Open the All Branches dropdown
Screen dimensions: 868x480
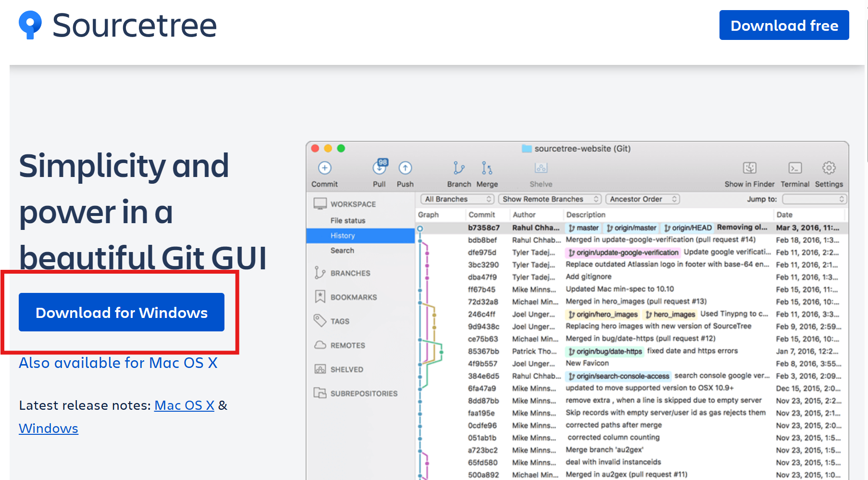(457, 199)
